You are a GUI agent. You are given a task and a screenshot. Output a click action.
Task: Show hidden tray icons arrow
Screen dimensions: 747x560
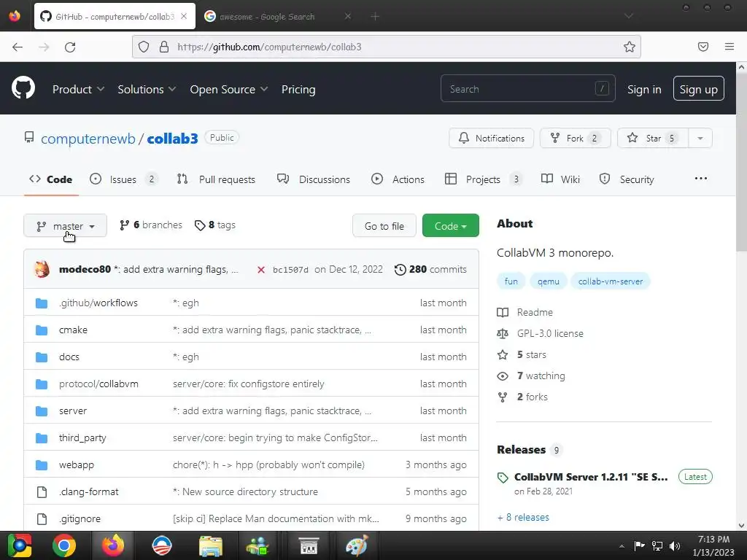tap(622, 545)
